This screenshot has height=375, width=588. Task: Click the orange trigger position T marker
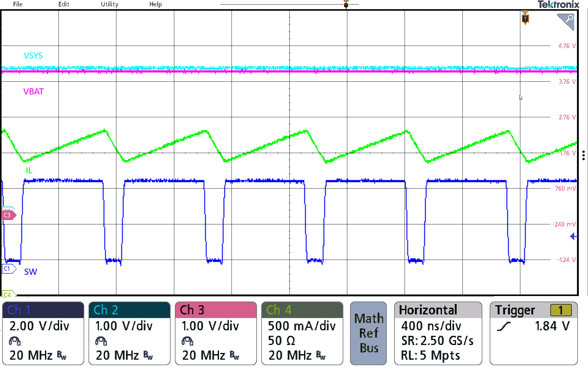(525, 18)
